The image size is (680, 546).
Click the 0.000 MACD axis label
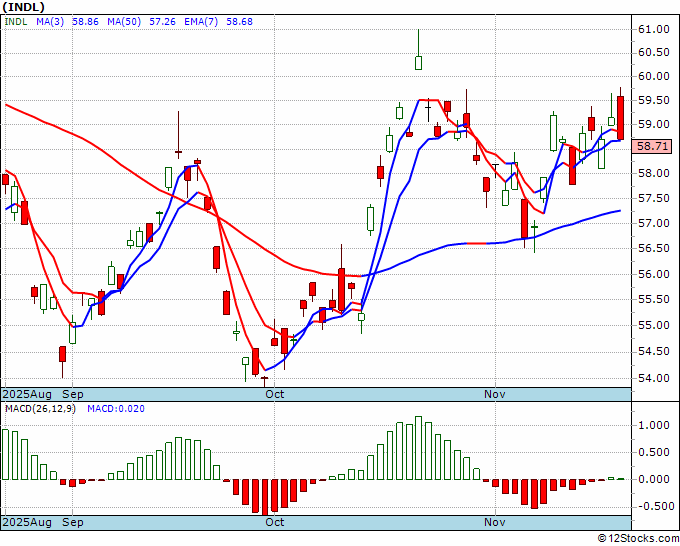654,479
